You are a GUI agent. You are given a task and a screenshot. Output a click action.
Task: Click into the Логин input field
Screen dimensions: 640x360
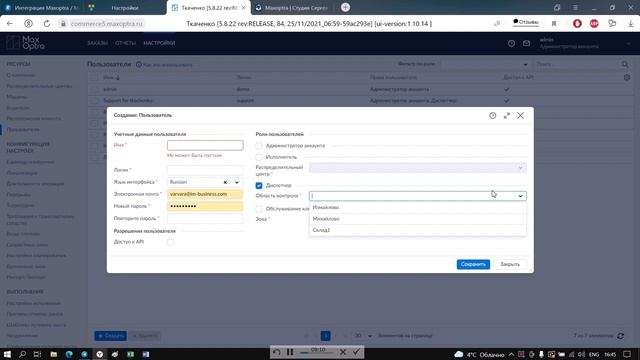point(205,170)
